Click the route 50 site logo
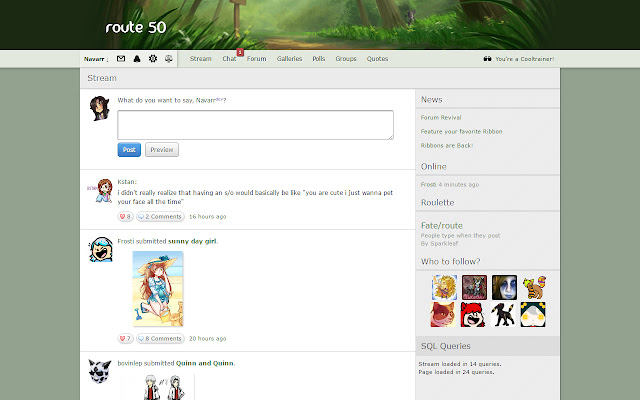This screenshot has width=640, height=400. coord(136,27)
